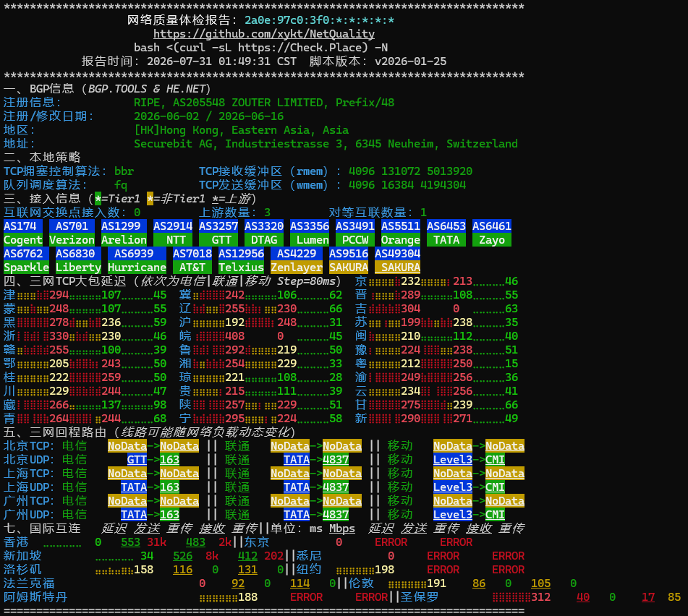Click the AS6453 badge

pyautogui.click(x=446, y=226)
